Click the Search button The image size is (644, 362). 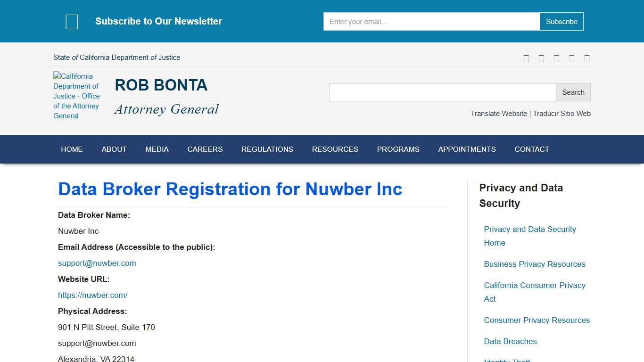[x=573, y=92]
